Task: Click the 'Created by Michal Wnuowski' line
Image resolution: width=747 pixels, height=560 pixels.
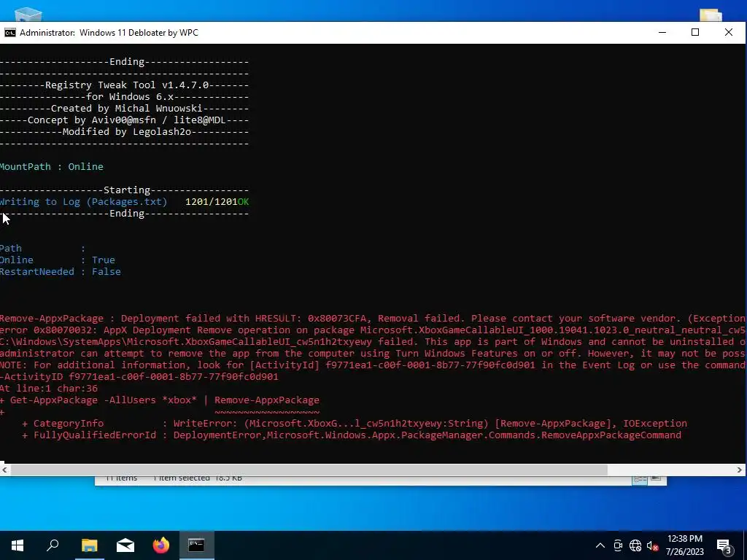Action: click(x=124, y=109)
